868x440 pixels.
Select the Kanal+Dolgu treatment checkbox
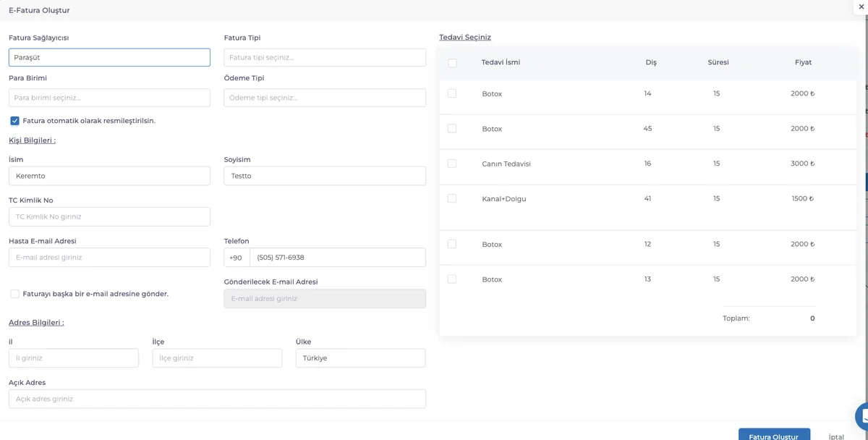pos(452,198)
